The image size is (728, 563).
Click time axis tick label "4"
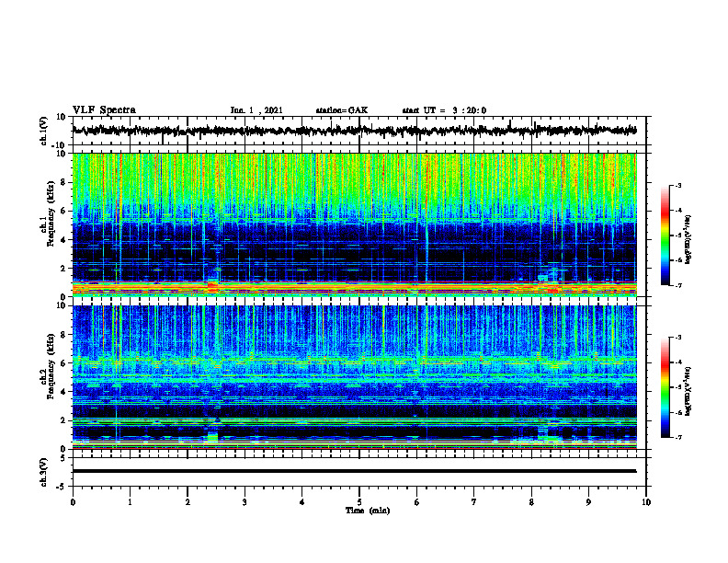[x=302, y=502]
